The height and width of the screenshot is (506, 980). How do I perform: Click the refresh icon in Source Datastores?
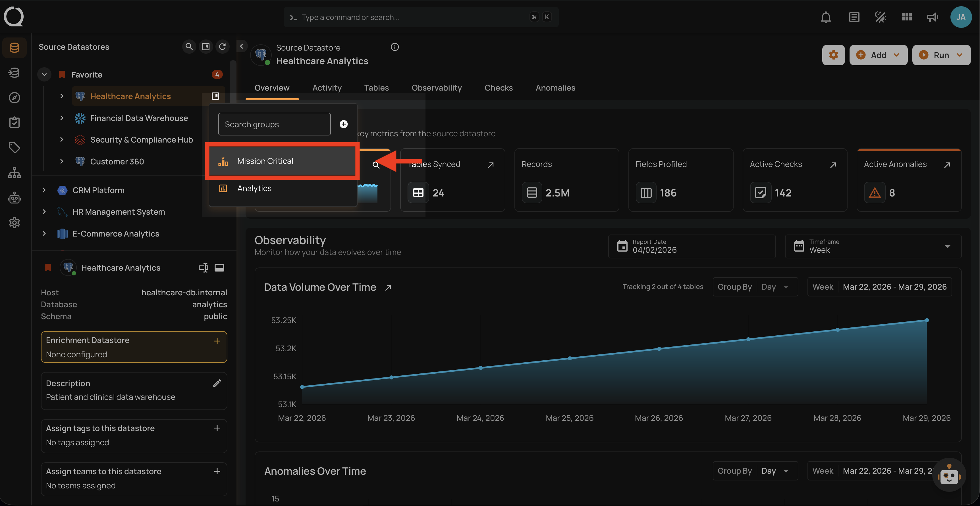222,46
